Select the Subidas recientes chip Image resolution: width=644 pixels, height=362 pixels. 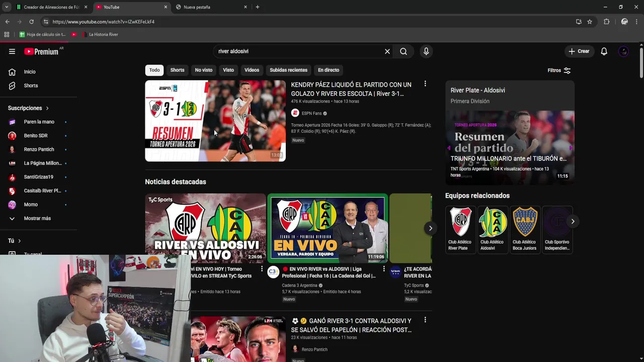(x=288, y=70)
